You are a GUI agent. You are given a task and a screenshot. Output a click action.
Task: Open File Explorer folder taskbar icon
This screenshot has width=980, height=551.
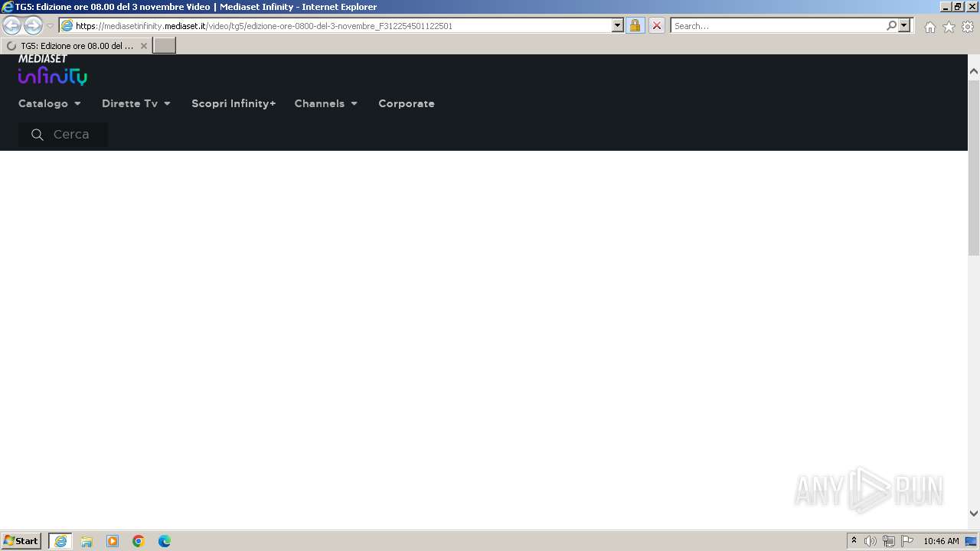point(87,541)
